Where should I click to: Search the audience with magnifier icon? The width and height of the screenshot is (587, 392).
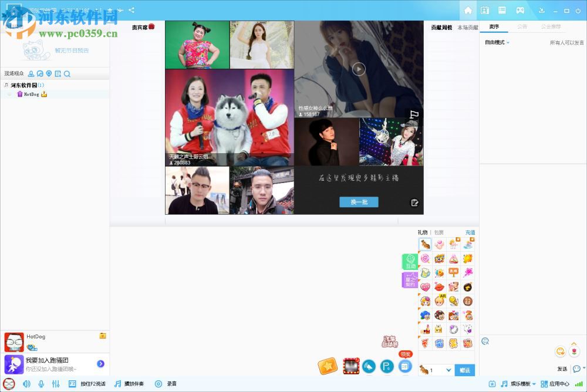[67, 74]
